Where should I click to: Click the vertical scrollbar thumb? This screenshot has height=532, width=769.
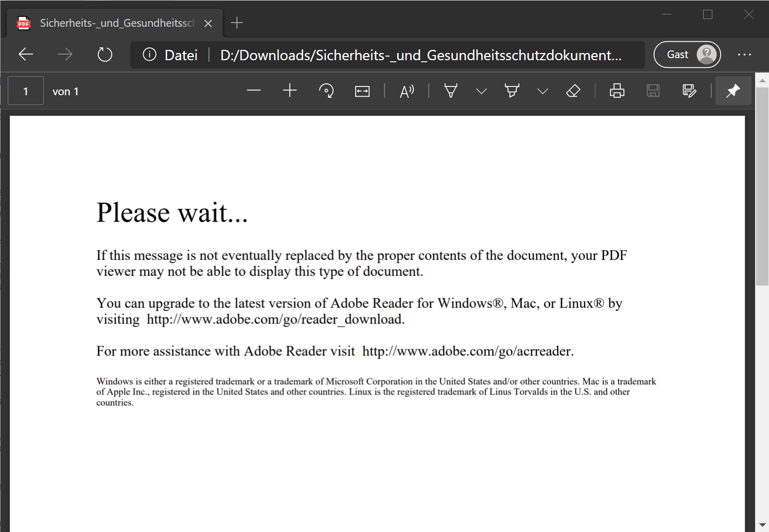(x=762, y=186)
